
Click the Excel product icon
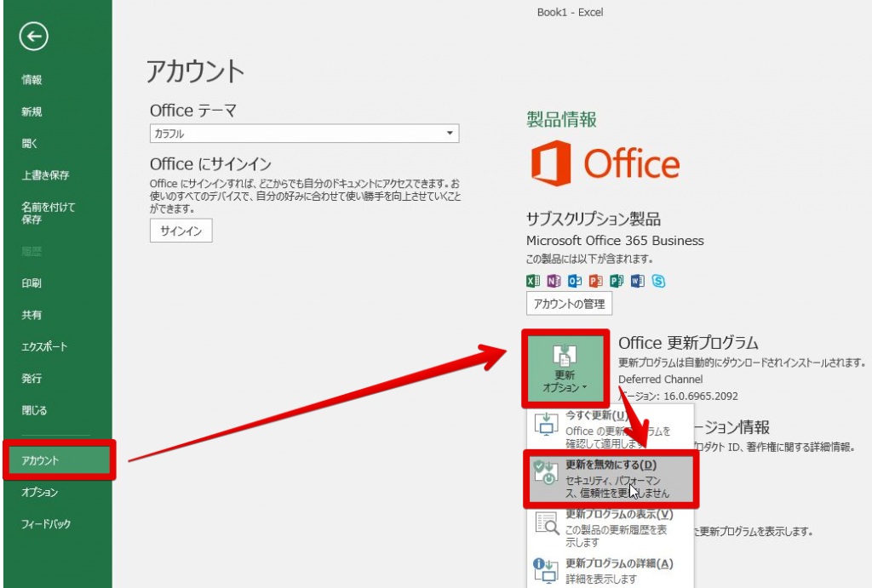(x=533, y=281)
